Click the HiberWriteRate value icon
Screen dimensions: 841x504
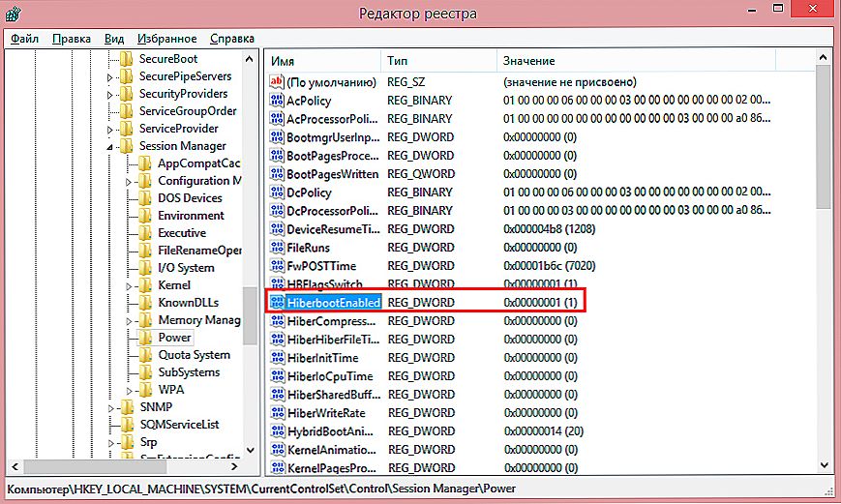tap(278, 413)
